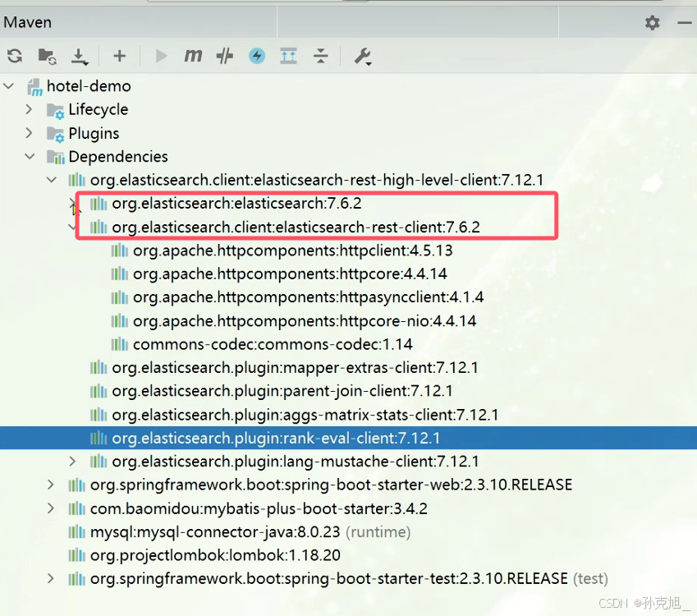The height and width of the screenshot is (616, 697).
Task: Select elasticsearch-rest-high-level-client:7.12.1 text
Action: point(317,180)
